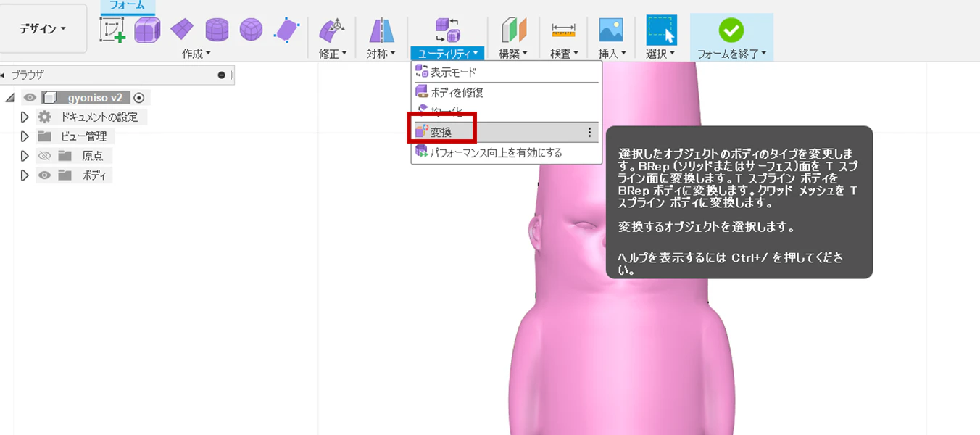Open the 構築 dropdown menu

[x=513, y=54]
